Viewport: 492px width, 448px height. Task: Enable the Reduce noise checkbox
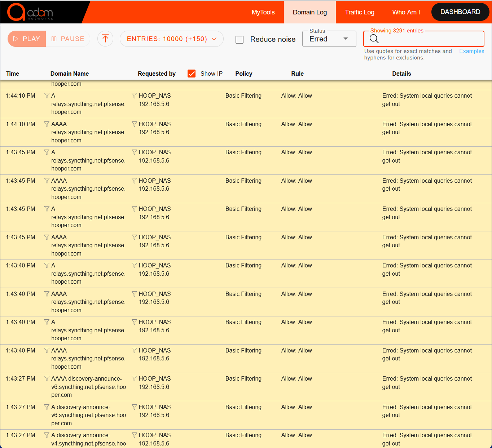(240, 40)
